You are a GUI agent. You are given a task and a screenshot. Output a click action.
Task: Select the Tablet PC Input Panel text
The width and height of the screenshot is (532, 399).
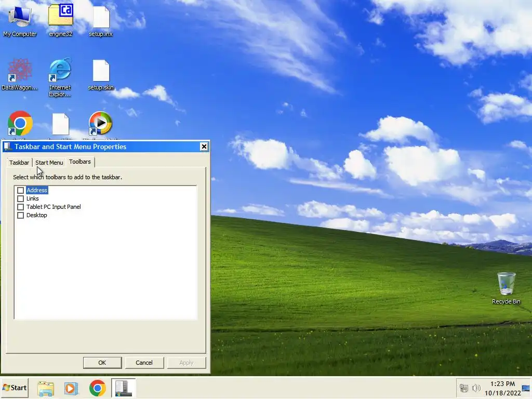pos(54,207)
